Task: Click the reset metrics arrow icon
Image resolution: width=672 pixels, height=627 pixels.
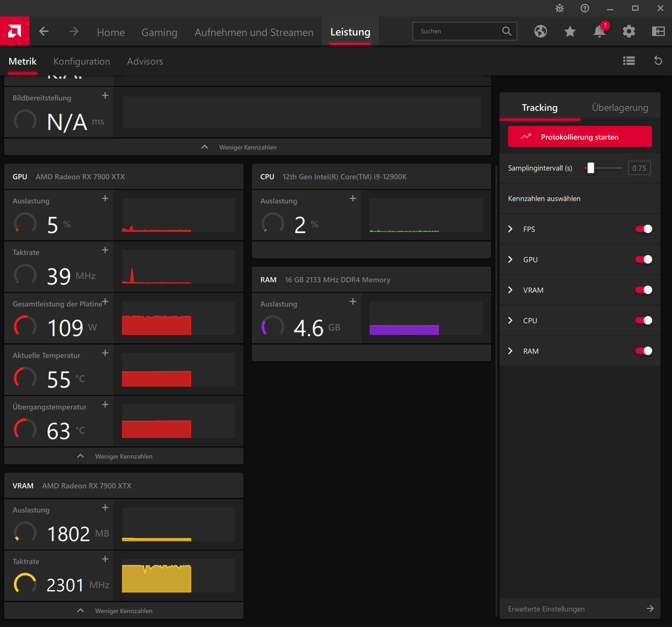Action: (658, 61)
